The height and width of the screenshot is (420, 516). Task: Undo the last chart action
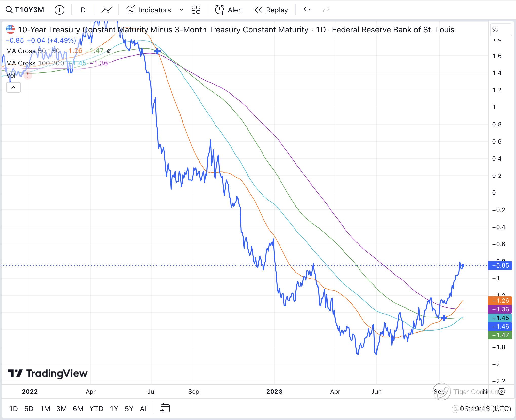coord(307,10)
